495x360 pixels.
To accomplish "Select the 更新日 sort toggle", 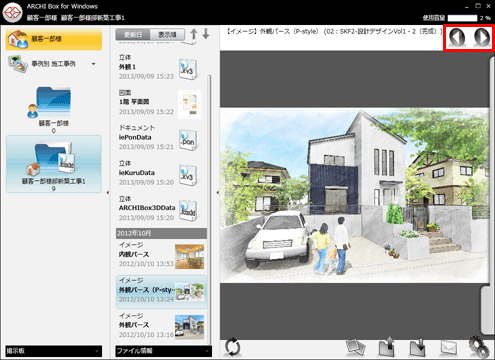I will point(133,35).
